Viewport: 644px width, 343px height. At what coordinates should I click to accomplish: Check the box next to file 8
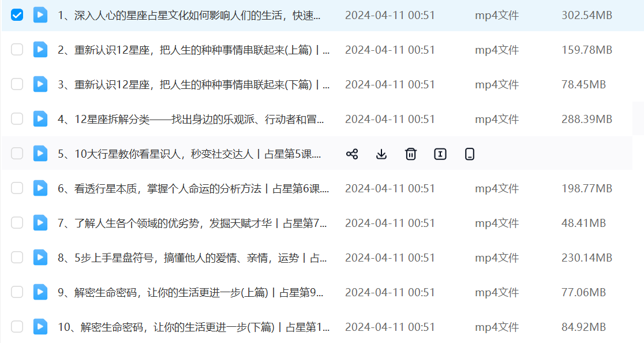coord(17,258)
